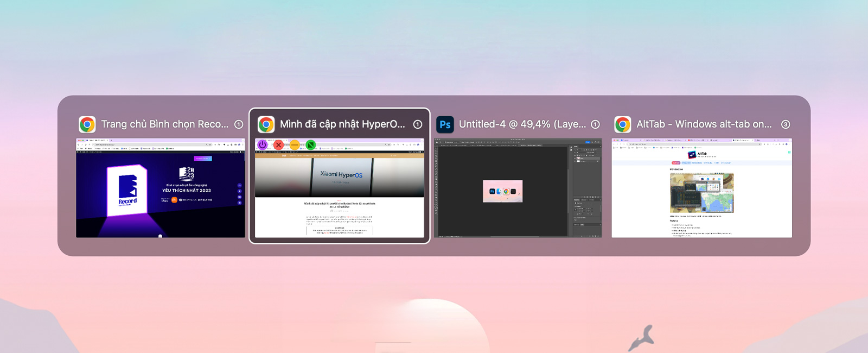Minimize the HyperOS window with yellow button
The image size is (868, 353).
tap(295, 145)
